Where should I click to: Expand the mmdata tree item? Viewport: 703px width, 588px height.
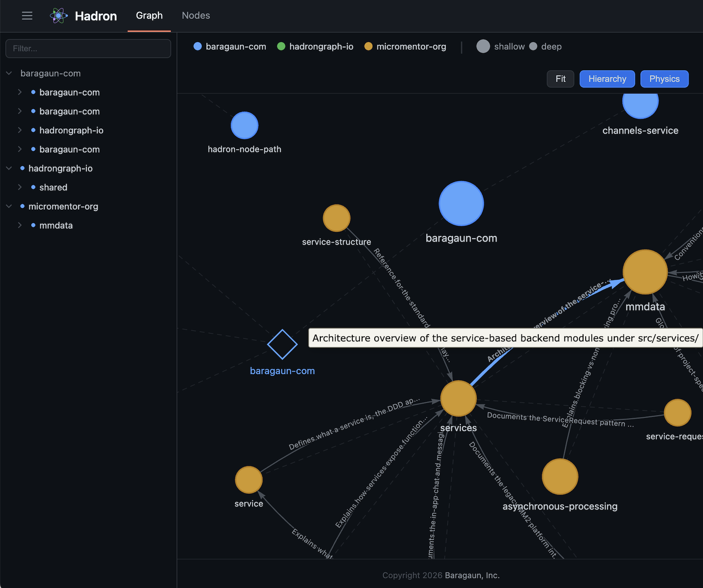[20, 225]
